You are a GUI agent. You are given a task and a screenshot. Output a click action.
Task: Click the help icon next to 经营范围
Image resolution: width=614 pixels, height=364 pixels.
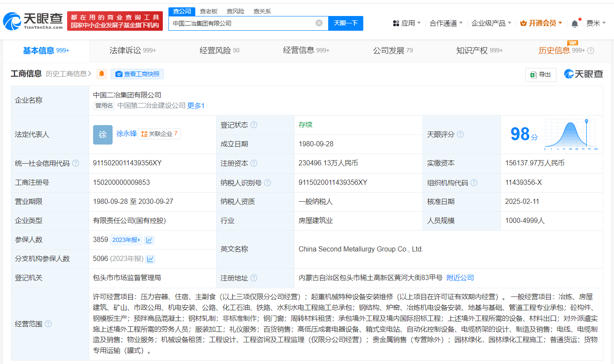point(48,324)
